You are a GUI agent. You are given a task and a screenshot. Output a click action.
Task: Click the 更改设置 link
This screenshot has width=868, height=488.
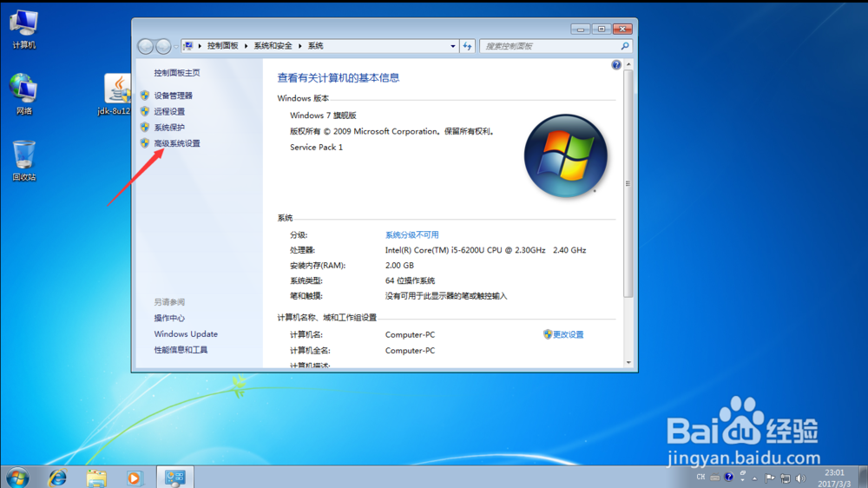click(568, 334)
